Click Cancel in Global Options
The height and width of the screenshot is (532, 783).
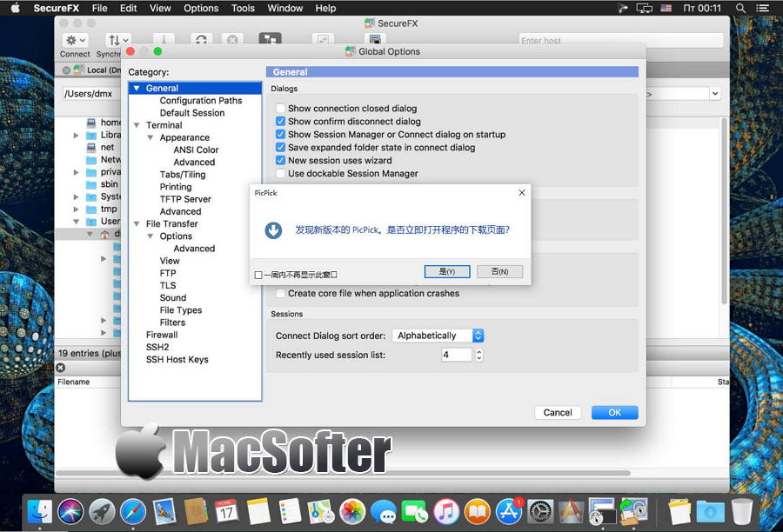pyautogui.click(x=558, y=413)
